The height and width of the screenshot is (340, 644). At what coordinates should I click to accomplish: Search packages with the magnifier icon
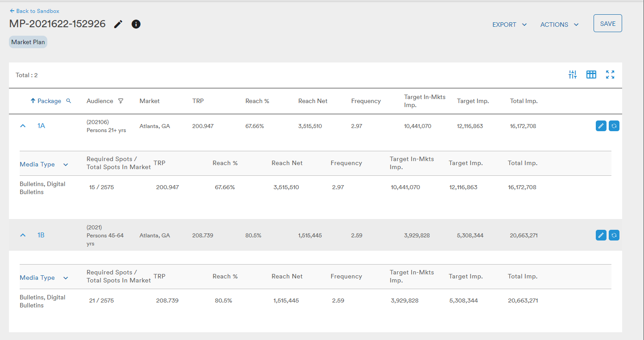coord(69,101)
